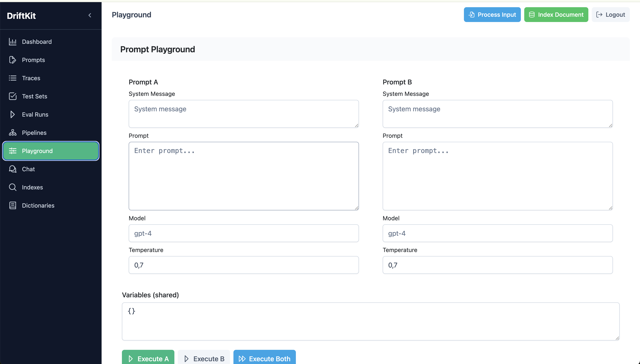The width and height of the screenshot is (640, 364).
Task: Click the Prompt Playground heading
Action: 157,49
